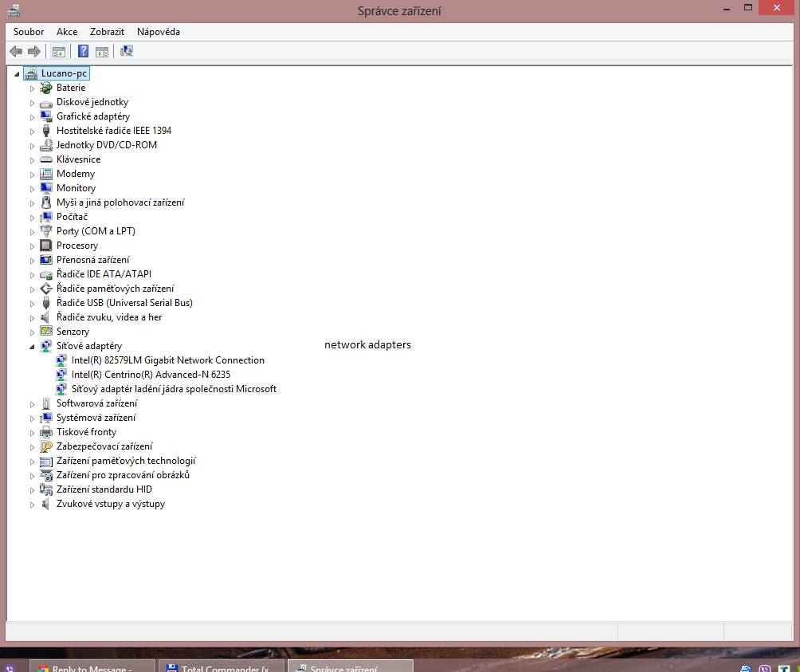Select Hostitelské řadiče IEEE 1394 label
This screenshot has height=672, width=800.
point(114,131)
